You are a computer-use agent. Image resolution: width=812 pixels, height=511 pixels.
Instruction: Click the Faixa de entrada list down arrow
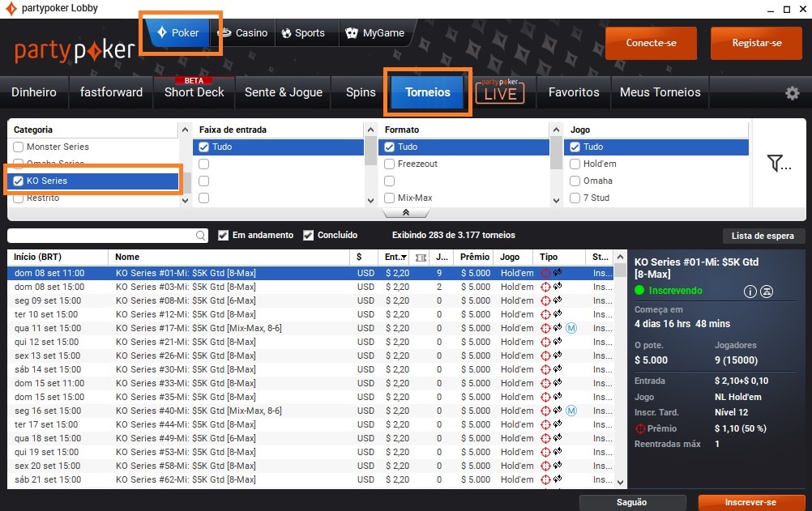[370, 200]
